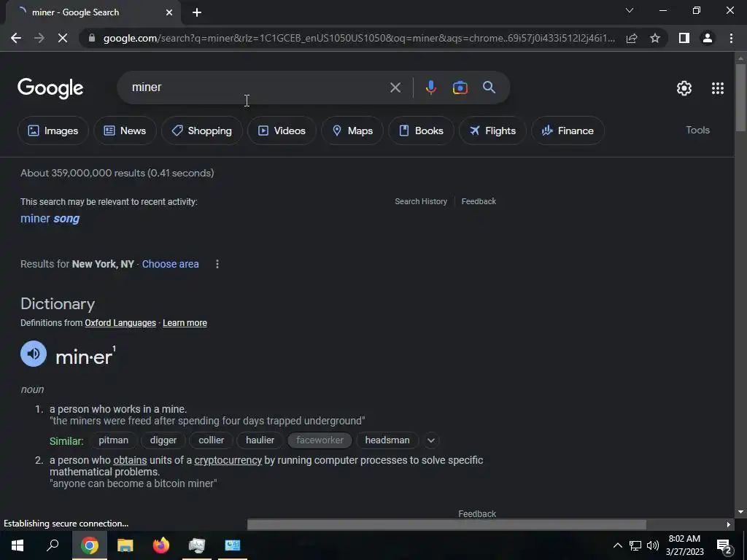
Task: Switch to Maps results
Action: coord(352,131)
